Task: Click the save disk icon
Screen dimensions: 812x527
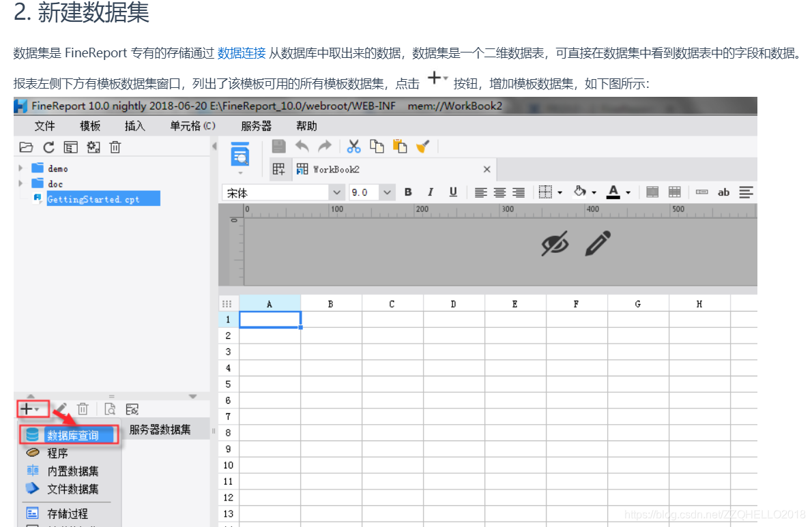Action: [x=278, y=147]
